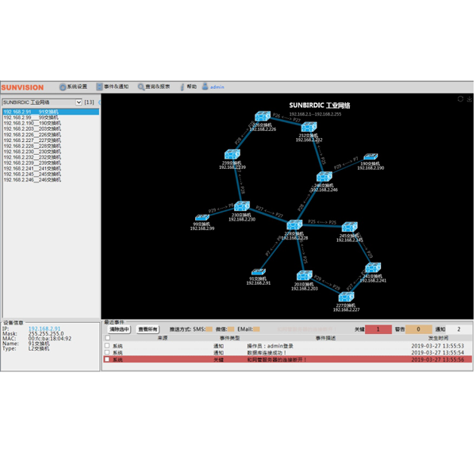The height and width of the screenshot is (476, 476).
Task: Click the 事件描述 column header
Action: (x=325, y=338)
